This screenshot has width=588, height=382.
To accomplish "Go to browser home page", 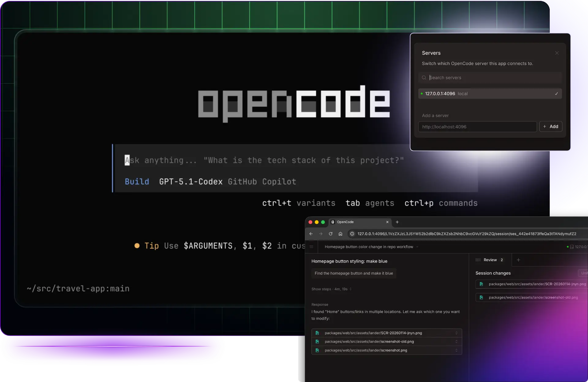I will point(340,234).
